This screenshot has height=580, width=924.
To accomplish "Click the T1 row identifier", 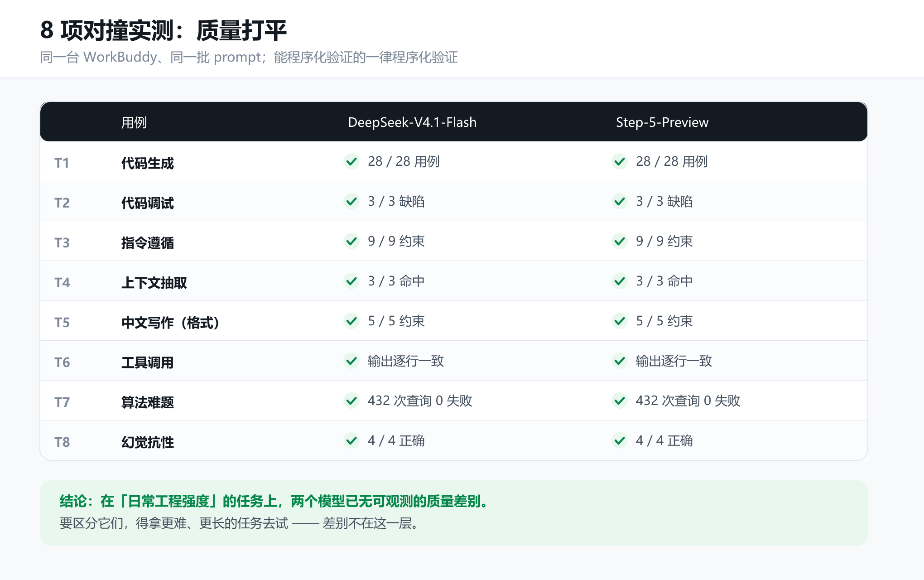I will [x=62, y=163].
